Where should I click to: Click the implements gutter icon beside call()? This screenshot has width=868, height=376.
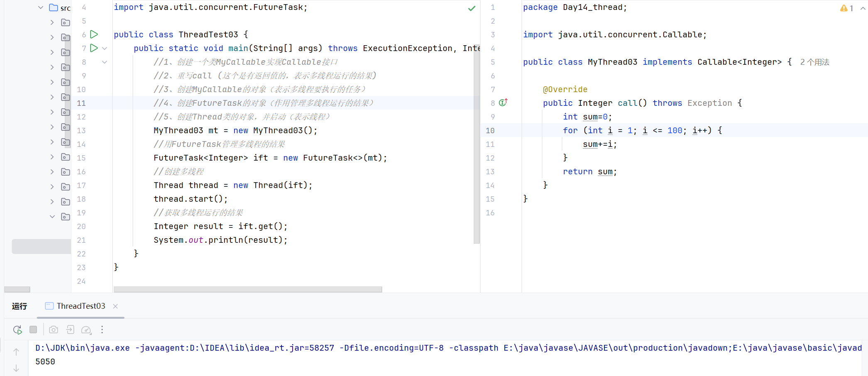click(x=503, y=103)
